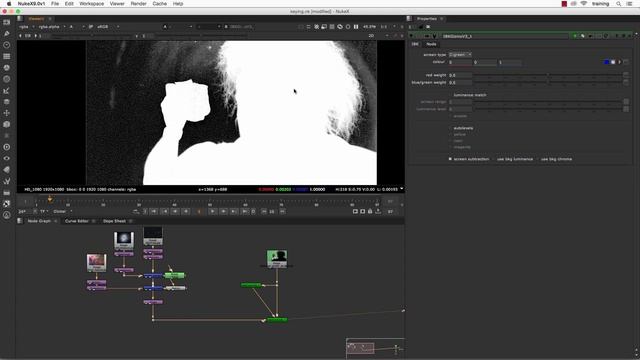Viewport: 640px width, 360px height.
Task: Toggle the cyan autolevels checkbox
Action: click(x=450, y=141)
